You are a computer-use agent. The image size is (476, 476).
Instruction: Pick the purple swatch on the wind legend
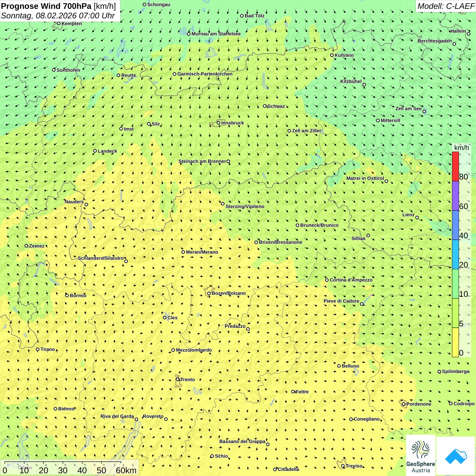[455, 196]
